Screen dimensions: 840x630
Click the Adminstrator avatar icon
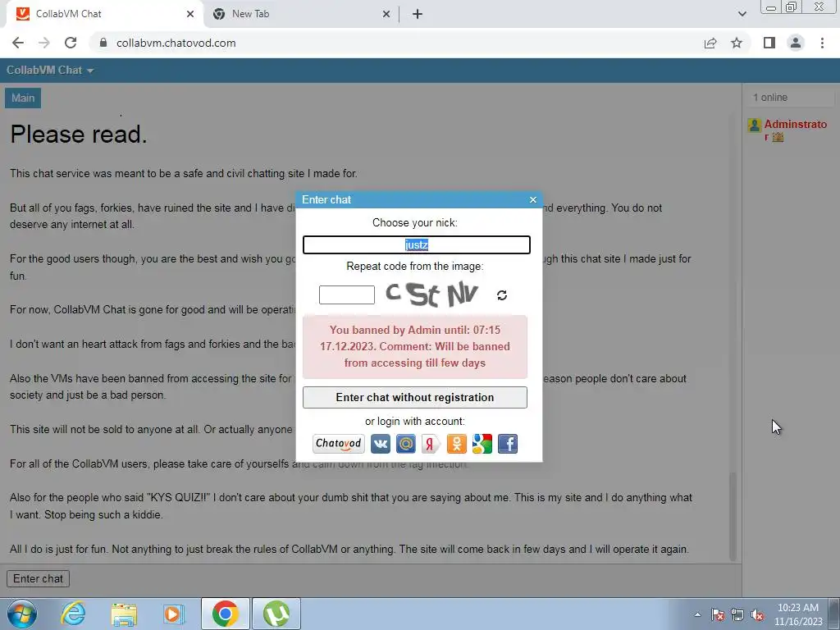[x=755, y=126]
